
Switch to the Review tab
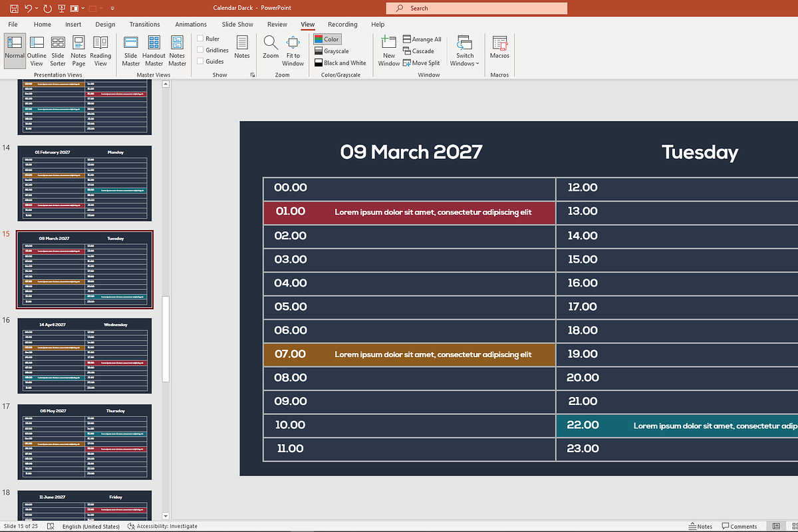277,25
